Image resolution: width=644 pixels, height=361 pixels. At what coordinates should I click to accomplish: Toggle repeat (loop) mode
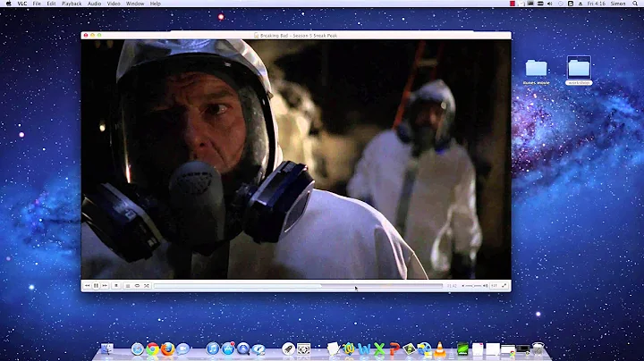coord(137,286)
